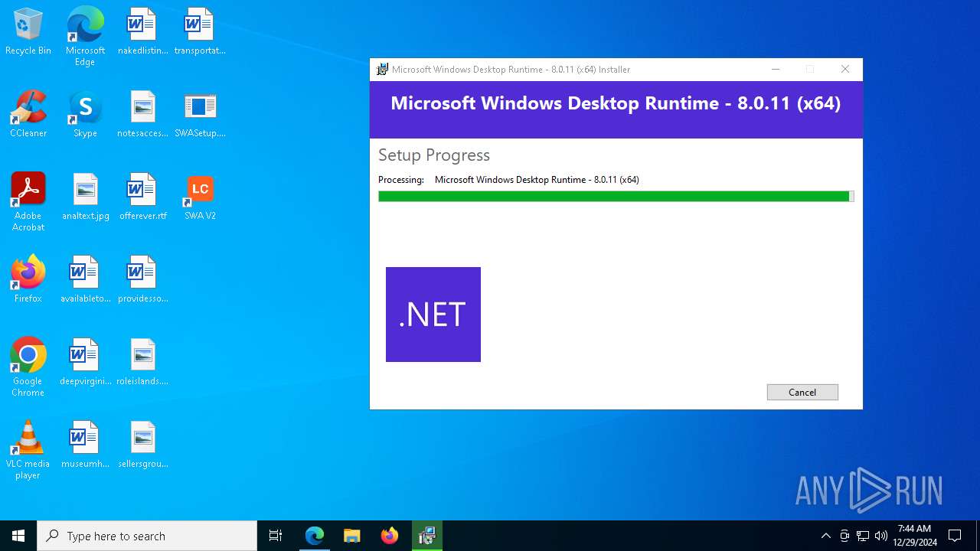Select the analtext.jpg image file
This screenshot has width=980, height=551.
point(85,197)
